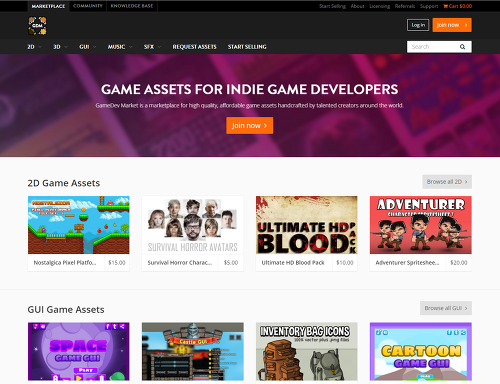
Task: Open the Referrals link
Action: (405, 6)
